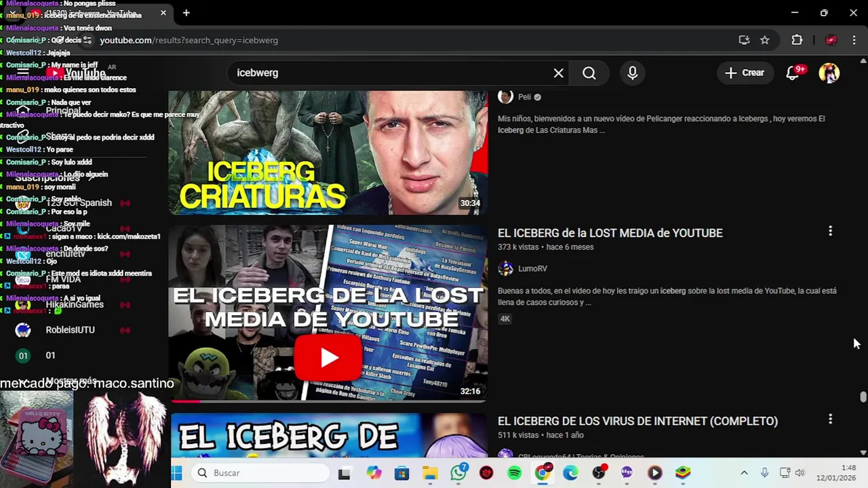Open BlueStacks from the taskbar
This screenshot has height=488, width=868.
coord(683,473)
